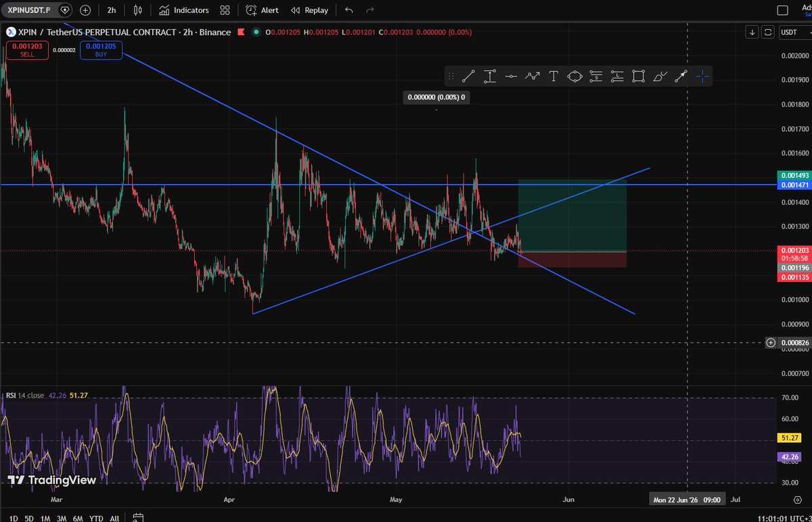Viewport: 812px width, 522px height.
Task: Click the diamond icon beside the symbol
Action: [x=64, y=10]
